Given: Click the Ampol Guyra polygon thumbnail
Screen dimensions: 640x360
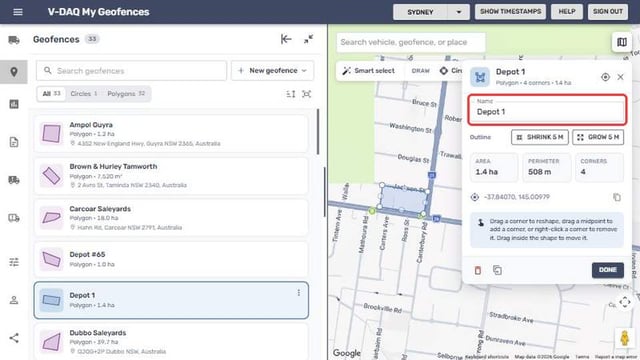Looking at the screenshot, I should click(51, 134).
